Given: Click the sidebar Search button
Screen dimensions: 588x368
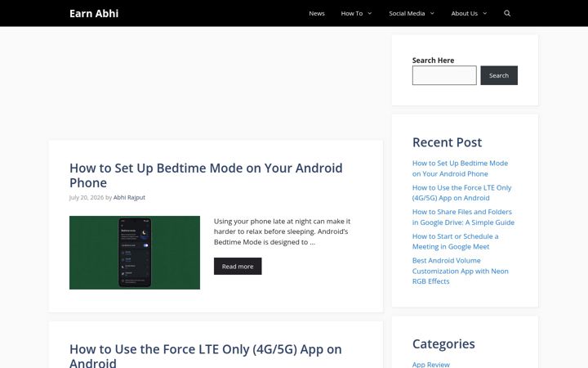Looking at the screenshot, I should point(499,75).
